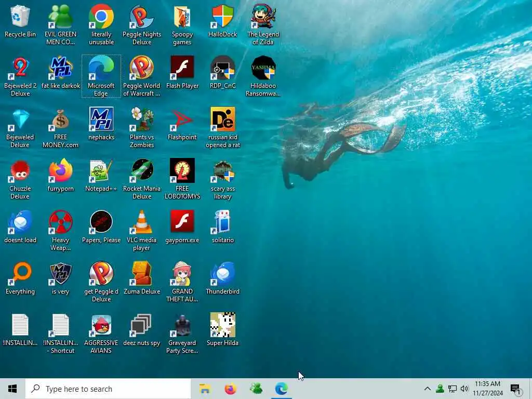Screen dimensions: 532x399
Task: Select the Thunderbird desktop shortcut
Action: (x=222, y=278)
